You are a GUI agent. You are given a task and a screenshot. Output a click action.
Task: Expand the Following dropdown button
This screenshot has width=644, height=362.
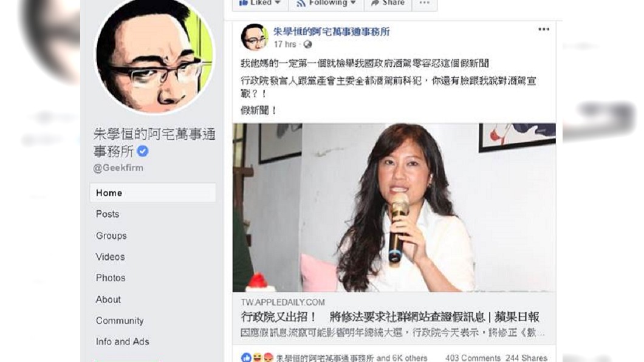(x=326, y=3)
